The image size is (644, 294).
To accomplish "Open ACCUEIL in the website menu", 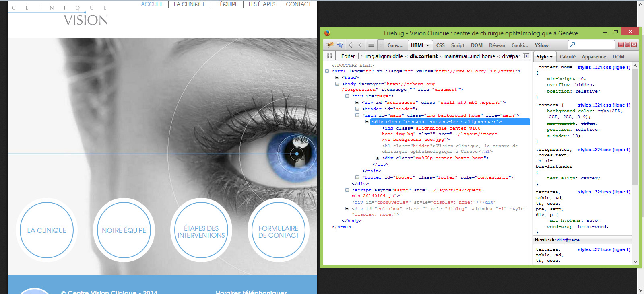I will [152, 4].
